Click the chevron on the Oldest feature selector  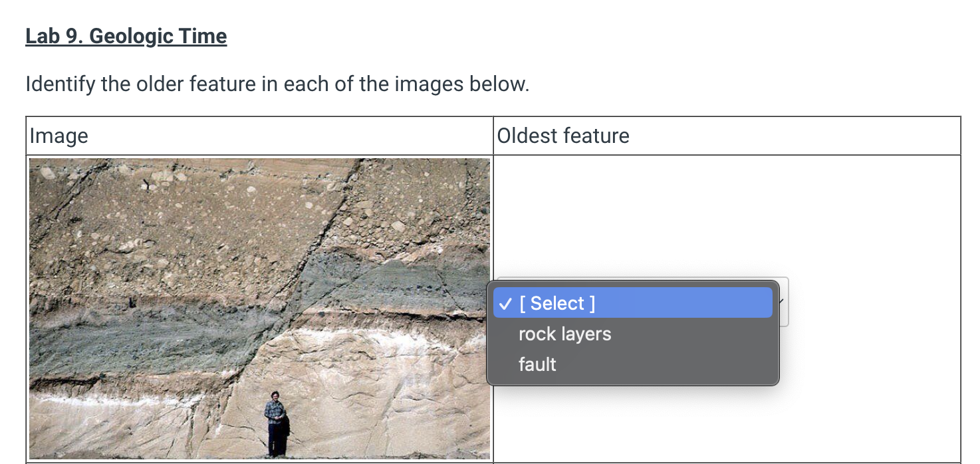[780, 301]
